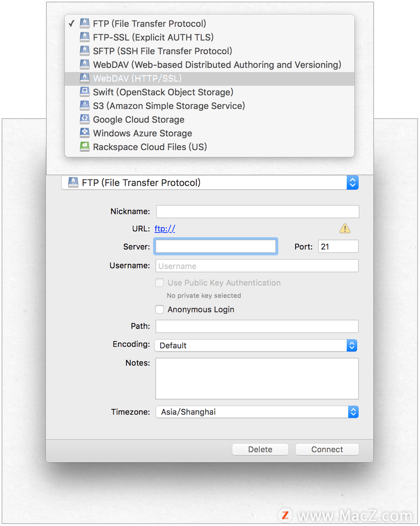Focus the Nickname input field
This screenshot has width=420, height=526.
pyautogui.click(x=258, y=211)
